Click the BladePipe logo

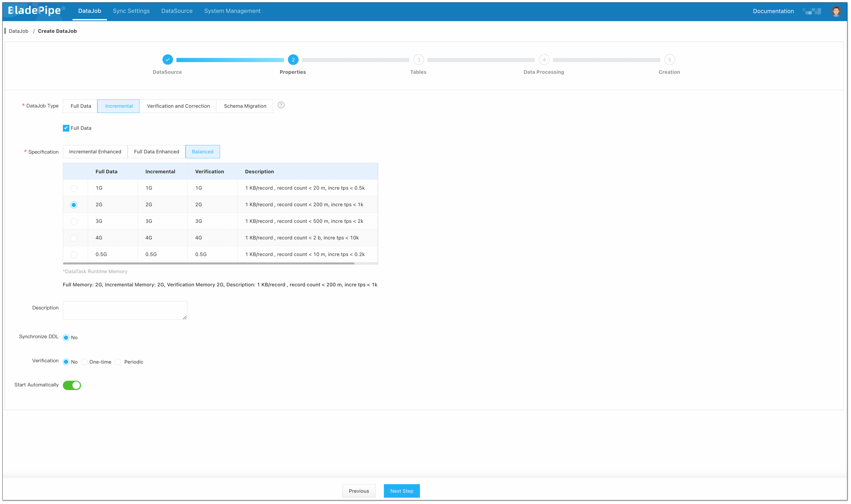(x=35, y=10)
